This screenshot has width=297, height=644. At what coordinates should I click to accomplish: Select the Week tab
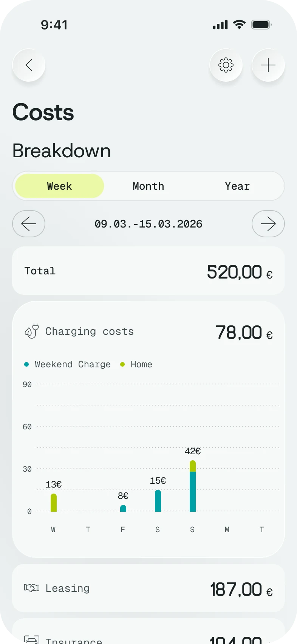(59, 186)
